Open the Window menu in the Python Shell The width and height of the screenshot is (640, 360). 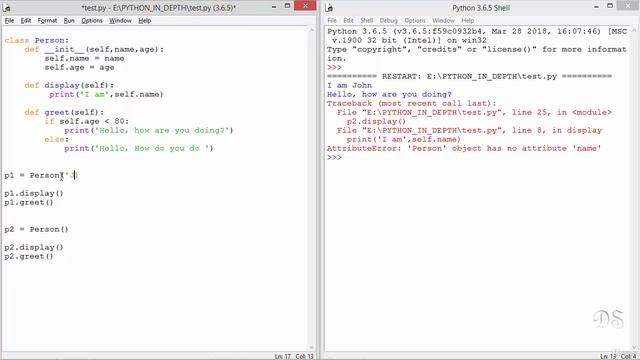click(443, 20)
